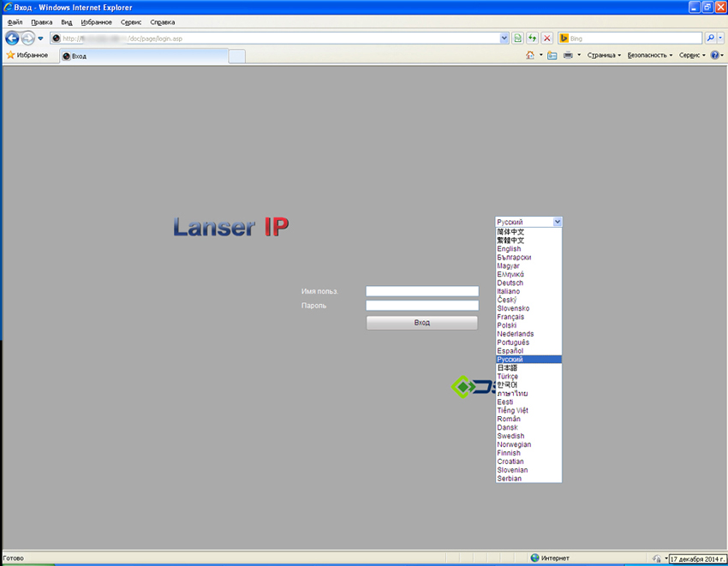Select 繁體中文 from language list
The height and width of the screenshot is (566, 728).
click(x=528, y=240)
